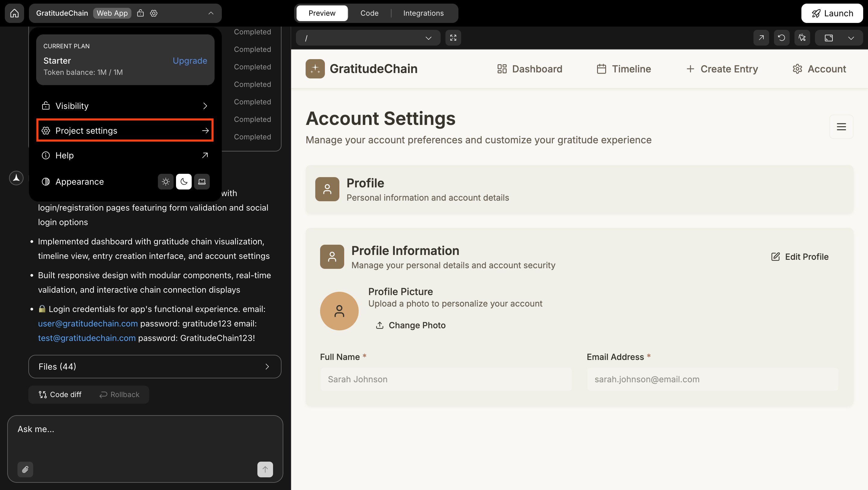Select dark mode appearance
Image resolution: width=868 pixels, height=490 pixels.
[184, 181]
